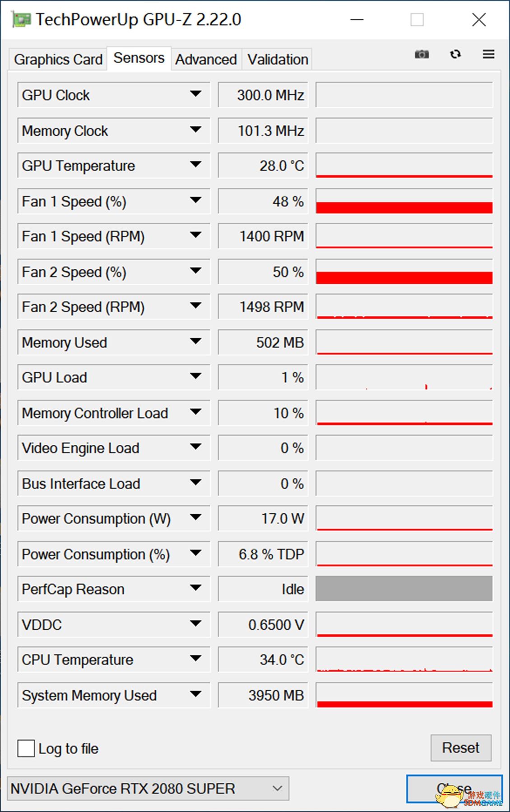Expand the PerfCap Reason dropdown arrow
Image resolution: width=510 pixels, height=812 pixels.
coord(195,588)
